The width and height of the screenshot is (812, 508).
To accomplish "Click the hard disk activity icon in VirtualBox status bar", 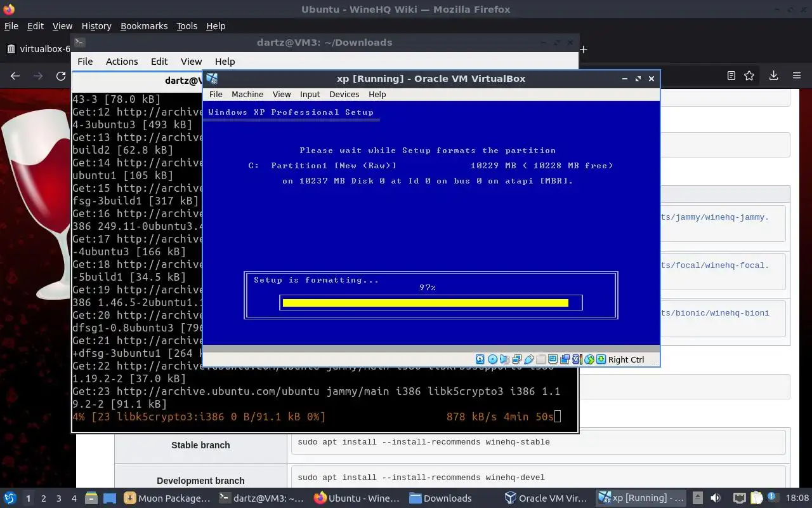I will pos(480,359).
